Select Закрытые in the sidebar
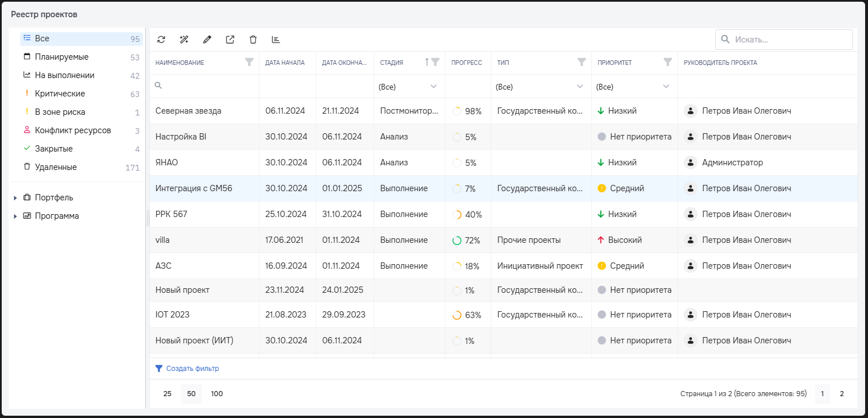 pyautogui.click(x=82, y=149)
